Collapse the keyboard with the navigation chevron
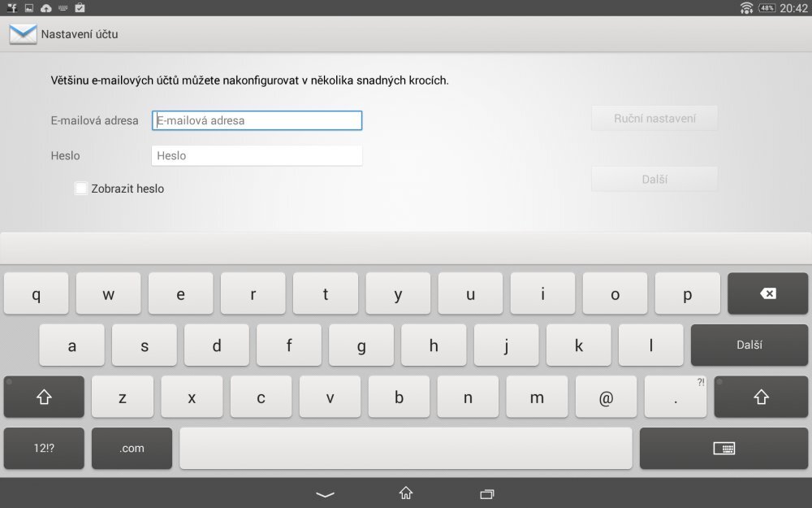Viewport: 812px width, 508px height. click(x=324, y=493)
